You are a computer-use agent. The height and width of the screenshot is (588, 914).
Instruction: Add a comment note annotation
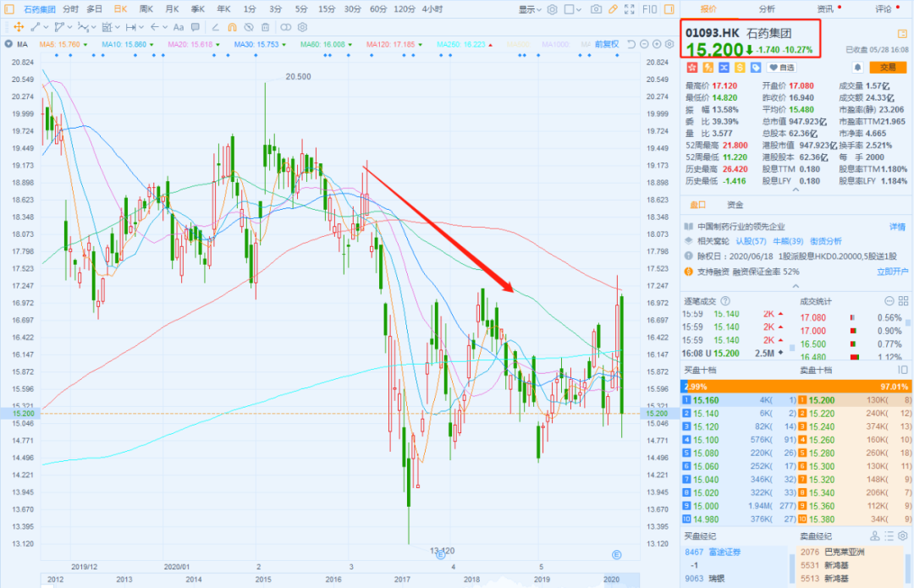click(195, 27)
